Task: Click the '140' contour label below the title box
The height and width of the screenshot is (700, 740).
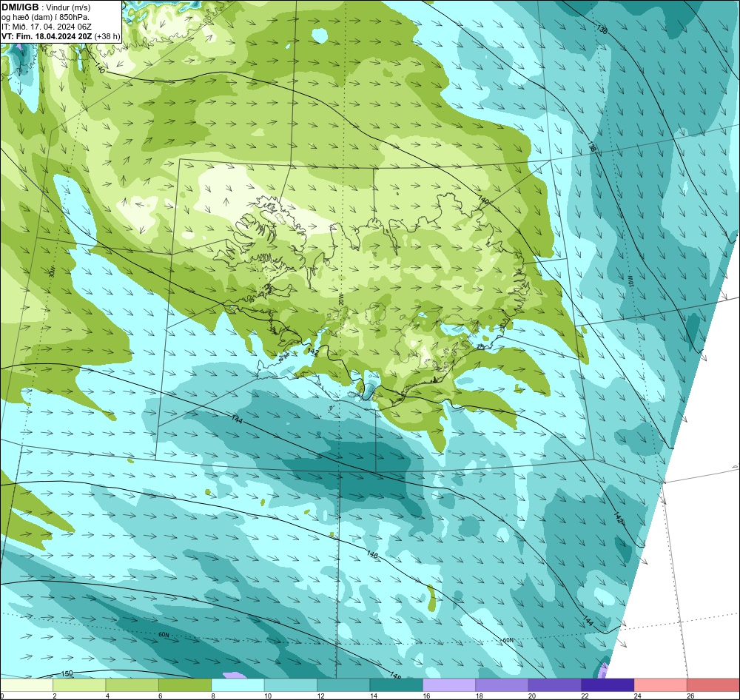Action: pos(100,68)
